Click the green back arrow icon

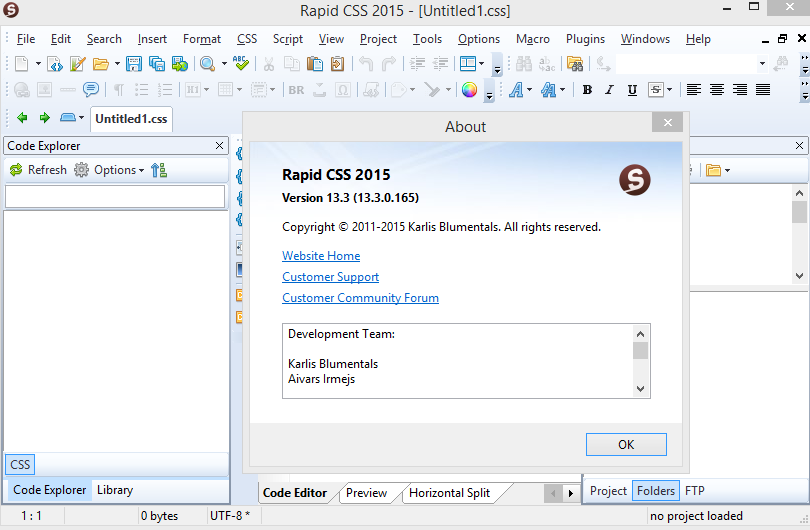pyautogui.click(x=22, y=118)
